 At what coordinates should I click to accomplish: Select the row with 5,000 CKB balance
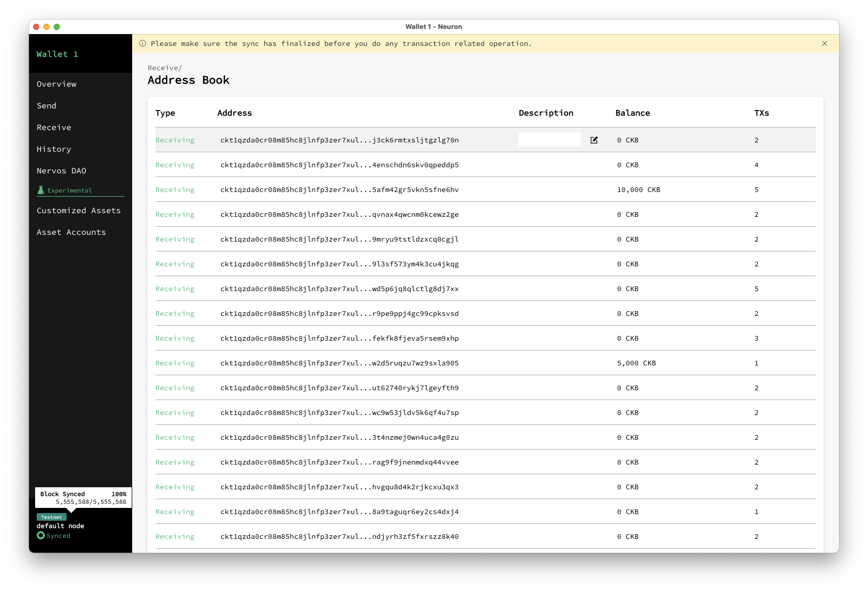(339, 363)
